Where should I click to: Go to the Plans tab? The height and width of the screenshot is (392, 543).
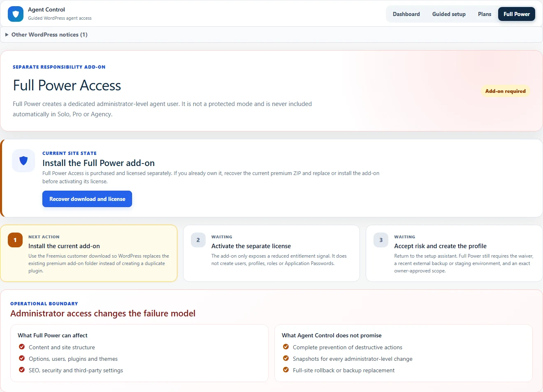485,14
